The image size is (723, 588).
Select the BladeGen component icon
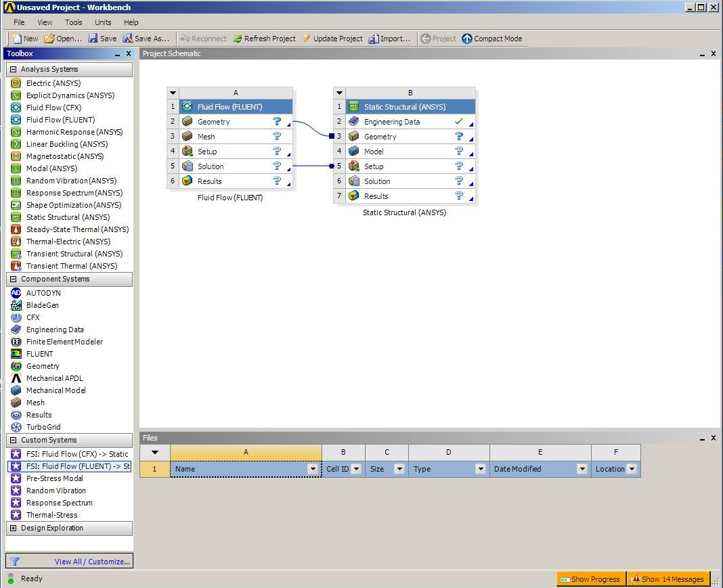coord(16,305)
